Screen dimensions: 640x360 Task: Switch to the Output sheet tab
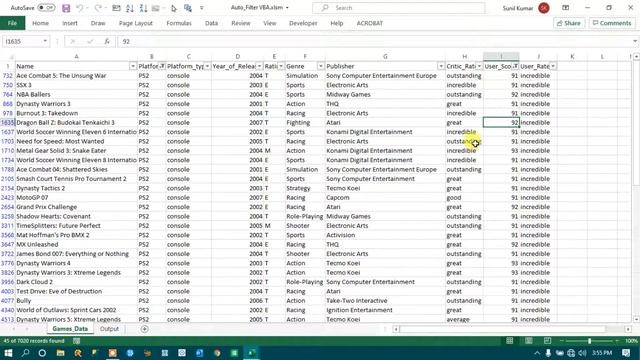[x=109, y=329]
